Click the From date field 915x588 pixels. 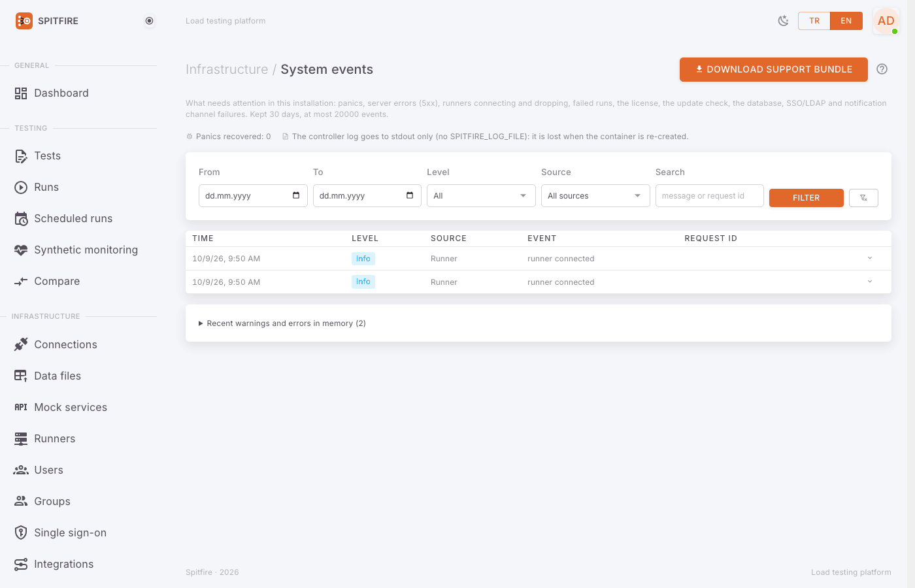coord(253,195)
